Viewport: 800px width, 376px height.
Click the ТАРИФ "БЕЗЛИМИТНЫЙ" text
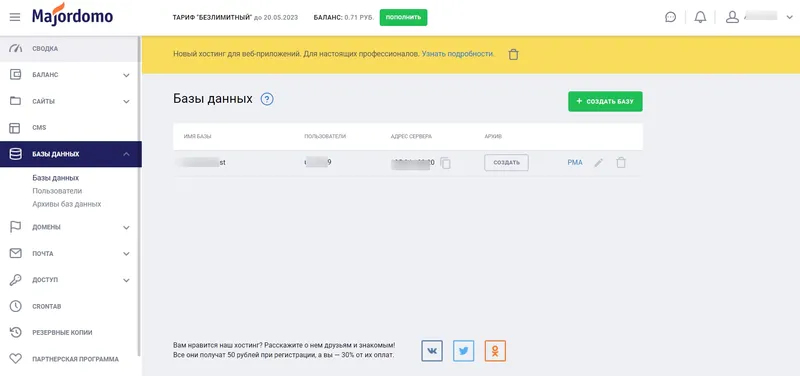(x=212, y=17)
